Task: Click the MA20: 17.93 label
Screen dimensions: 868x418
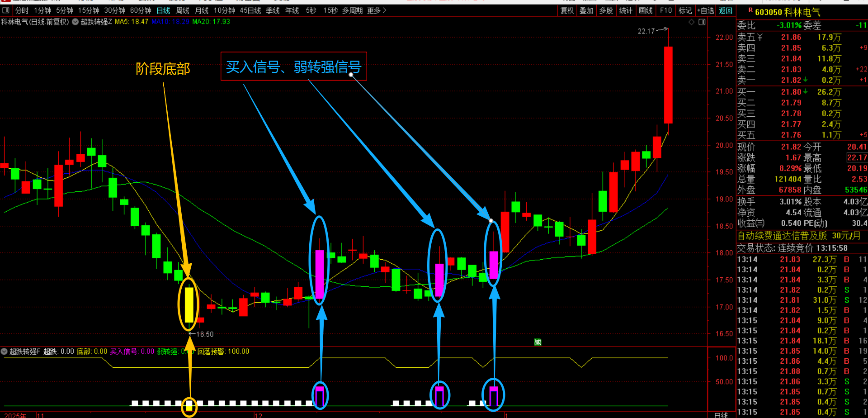Action: coord(211,22)
